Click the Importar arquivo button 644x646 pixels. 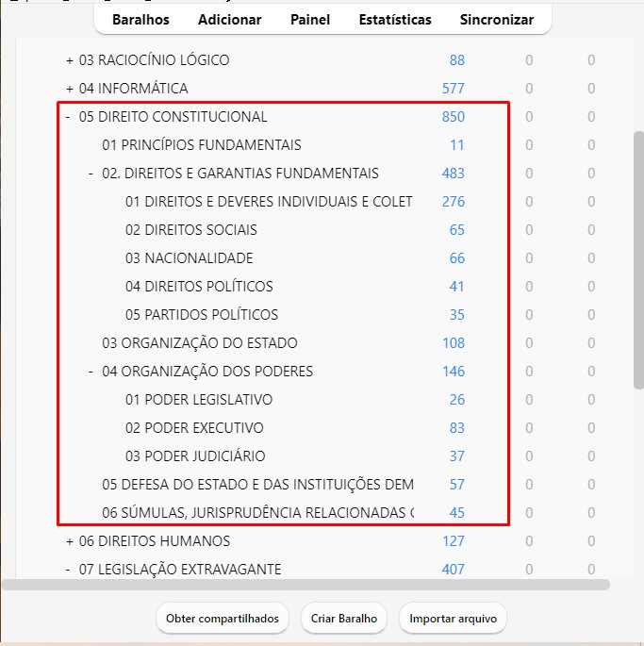(453, 619)
